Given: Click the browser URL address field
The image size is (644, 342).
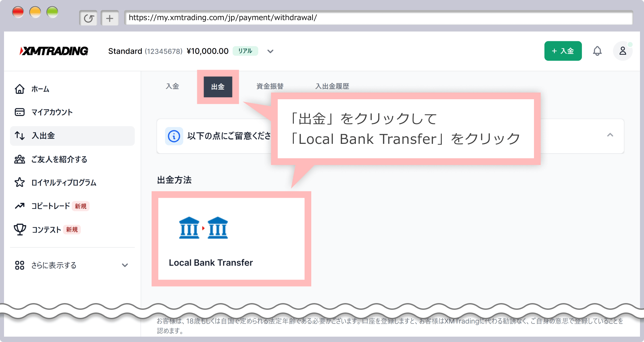Looking at the screenshot, I should [x=378, y=18].
